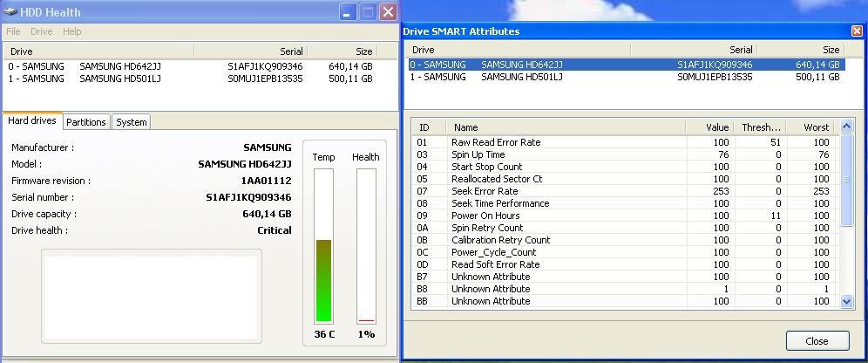Viewport: 868px width, 363px height.
Task: Click the Seek Error Rate value 253
Action: pos(721,191)
